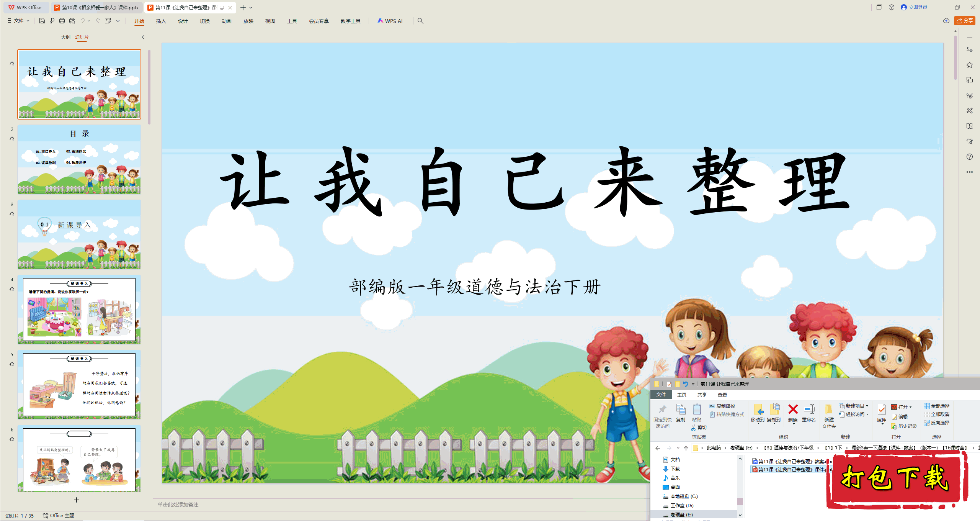Toggle the star marker under slide 4

click(12, 289)
